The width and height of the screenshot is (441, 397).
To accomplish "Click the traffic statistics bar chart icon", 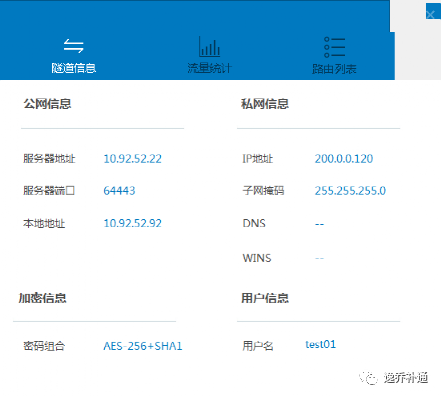I will 209,46.
